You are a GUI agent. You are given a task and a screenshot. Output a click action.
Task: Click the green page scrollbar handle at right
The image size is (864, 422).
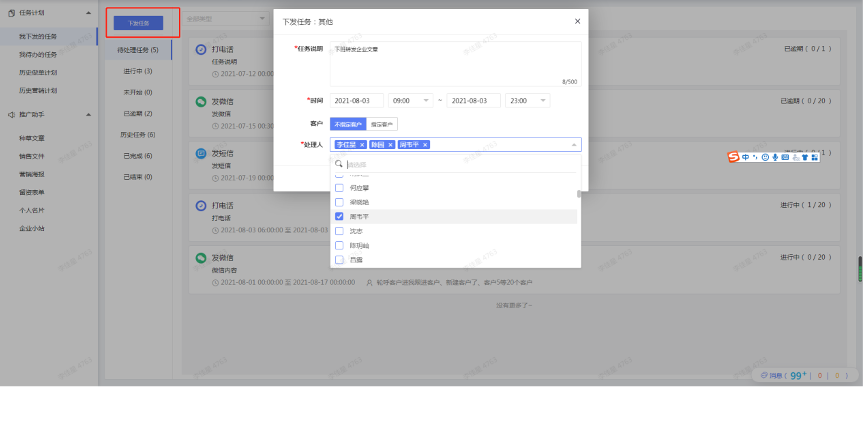pos(860,269)
